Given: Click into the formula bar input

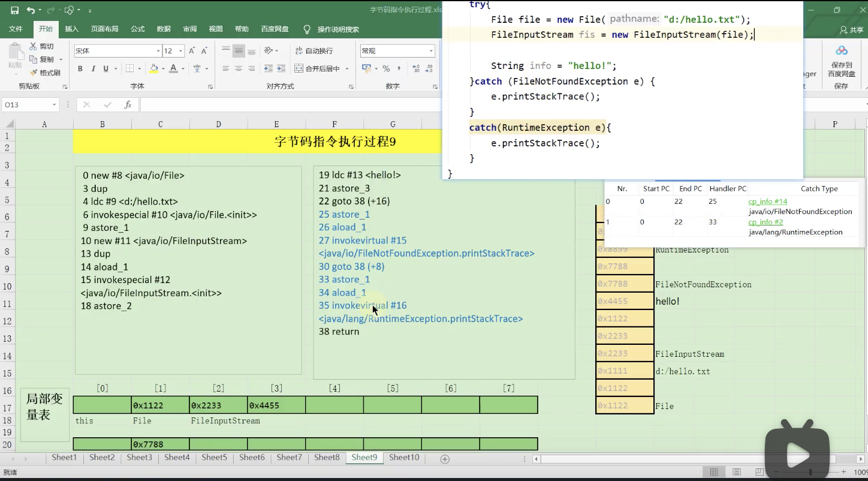Looking at the screenshot, I should coord(291,105).
